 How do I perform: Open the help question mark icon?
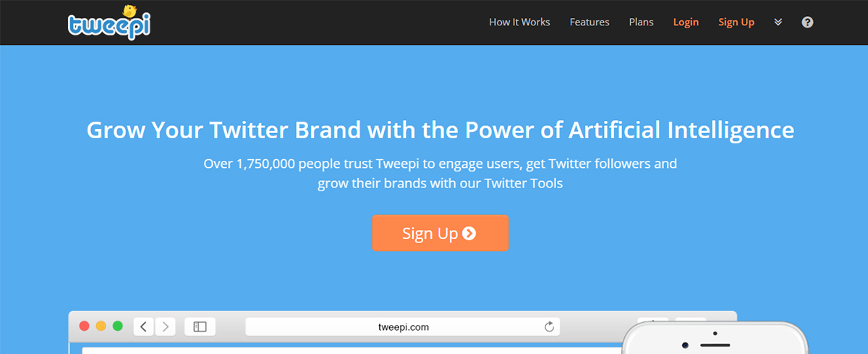807,22
